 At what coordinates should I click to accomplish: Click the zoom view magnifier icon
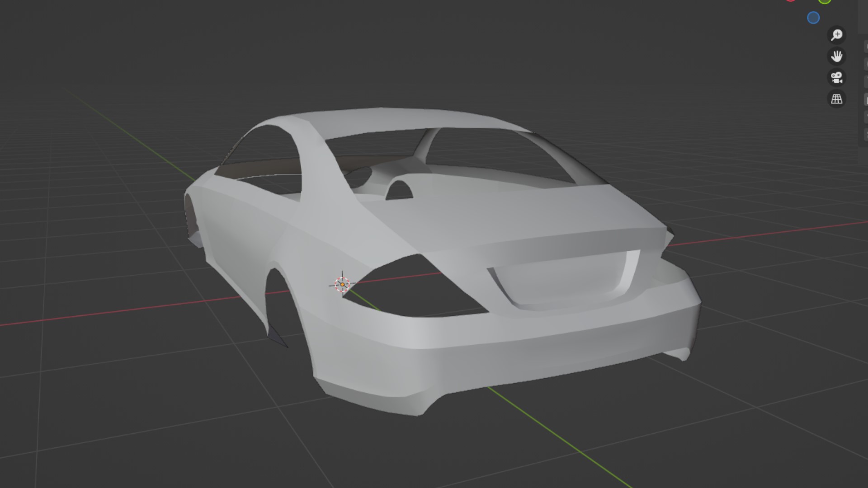[836, 35]
